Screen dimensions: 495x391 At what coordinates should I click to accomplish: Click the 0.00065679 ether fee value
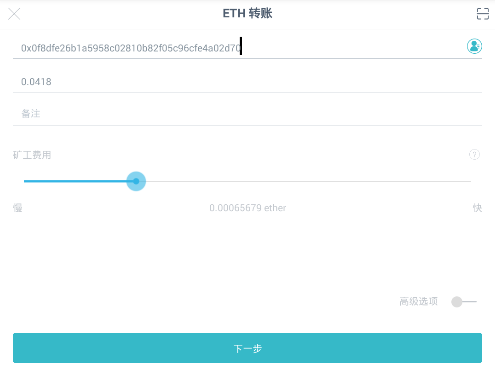point(248,208)
